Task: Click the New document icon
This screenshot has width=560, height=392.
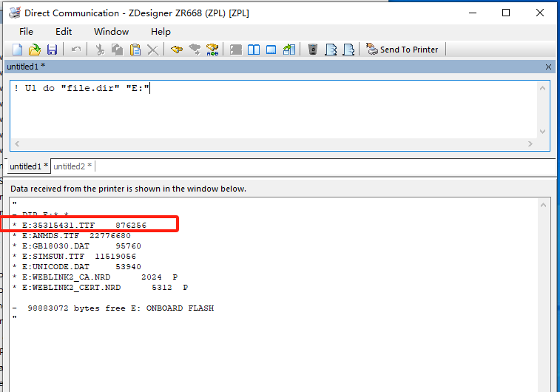Action: point(18,50)
